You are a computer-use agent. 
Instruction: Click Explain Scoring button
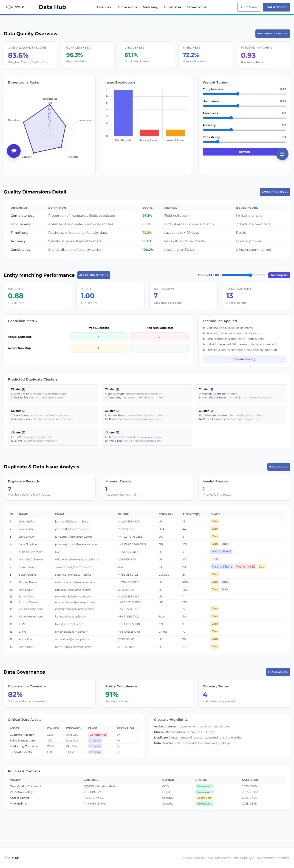244,359
